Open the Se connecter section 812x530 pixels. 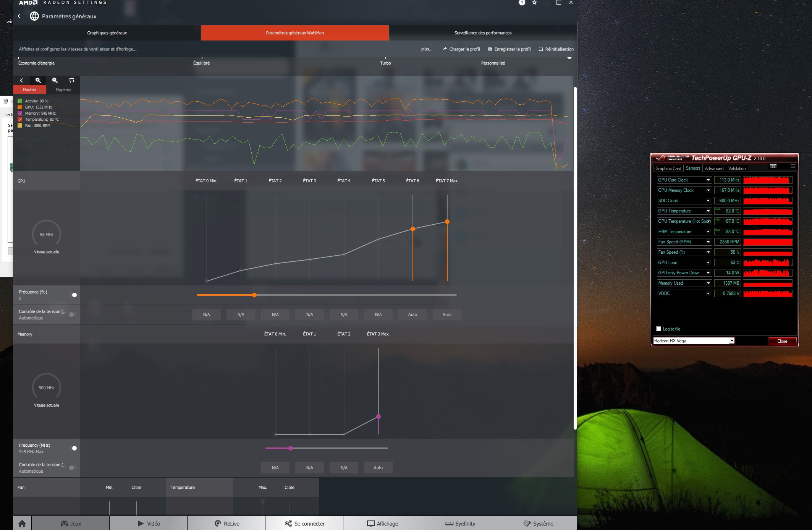(304, 524)
